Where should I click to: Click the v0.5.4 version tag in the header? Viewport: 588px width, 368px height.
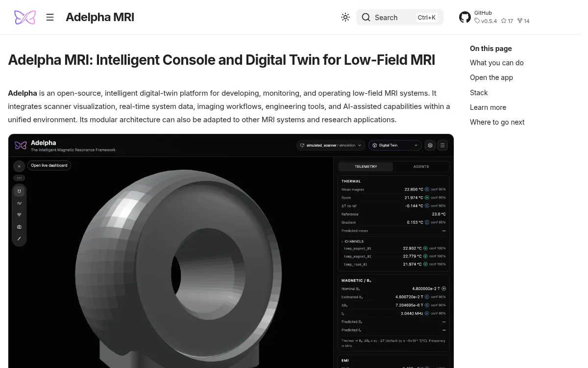click(486, 21)
